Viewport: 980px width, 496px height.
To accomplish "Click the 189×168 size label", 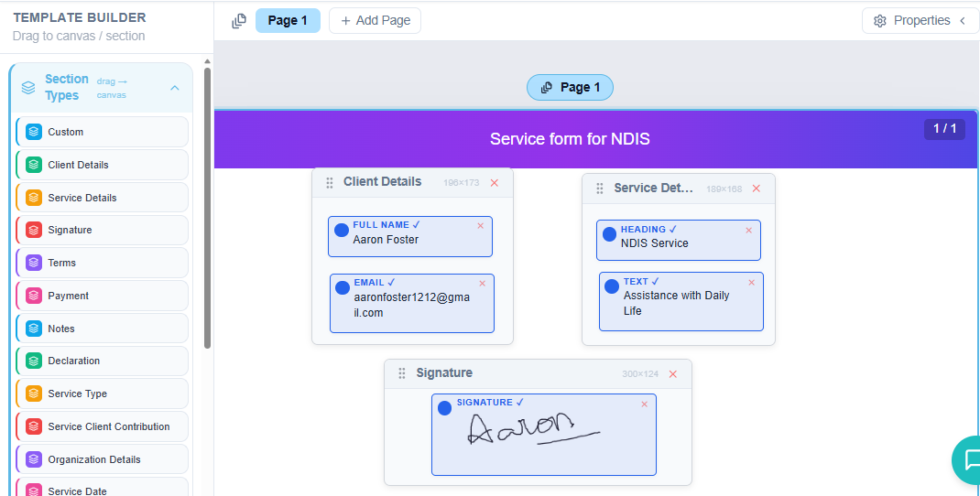I will coord(724,189).
